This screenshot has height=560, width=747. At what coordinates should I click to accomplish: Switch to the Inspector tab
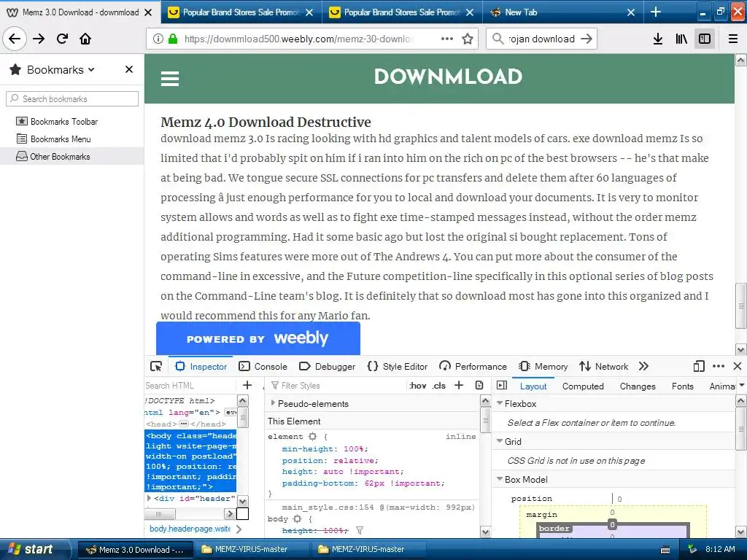(x=201, y=366)
